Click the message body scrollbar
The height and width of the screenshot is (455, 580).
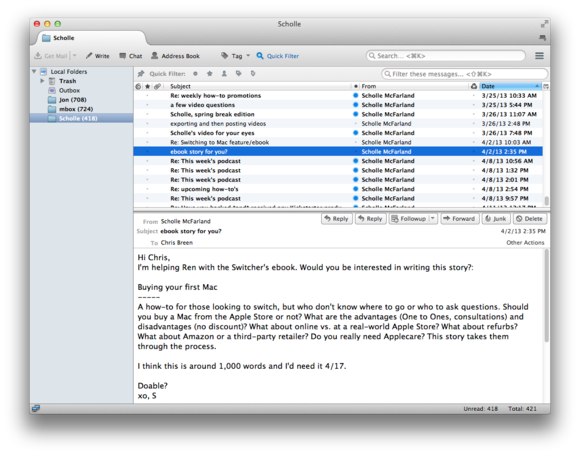pyautogui.click(x=546, y=296)
